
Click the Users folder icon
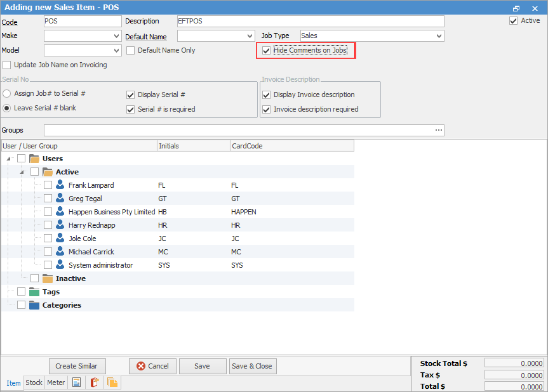[34, 159]
